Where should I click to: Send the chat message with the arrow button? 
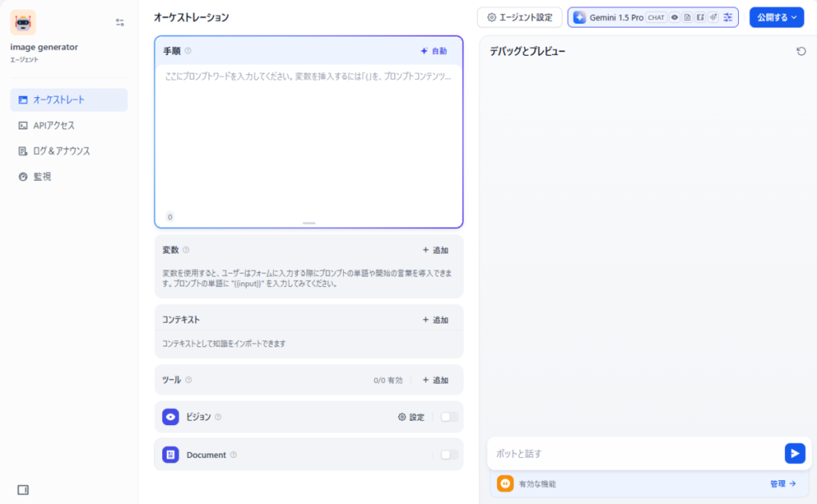(x=794, y=453)
